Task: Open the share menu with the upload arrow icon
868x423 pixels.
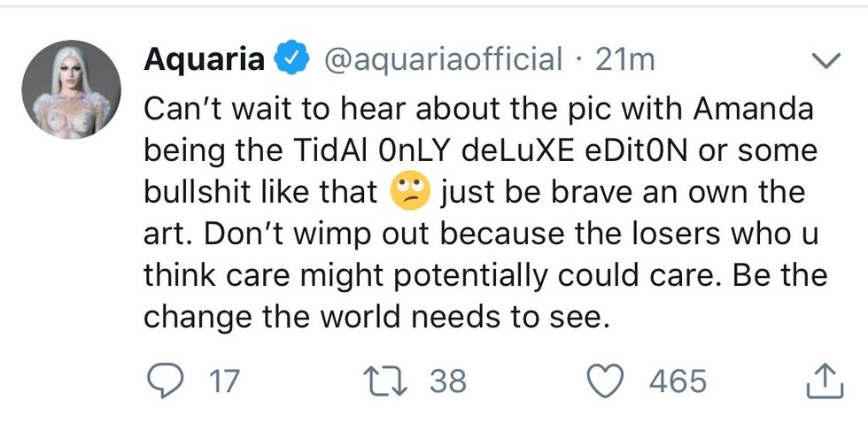Action: pyautogui.click(x=821, y=381)
